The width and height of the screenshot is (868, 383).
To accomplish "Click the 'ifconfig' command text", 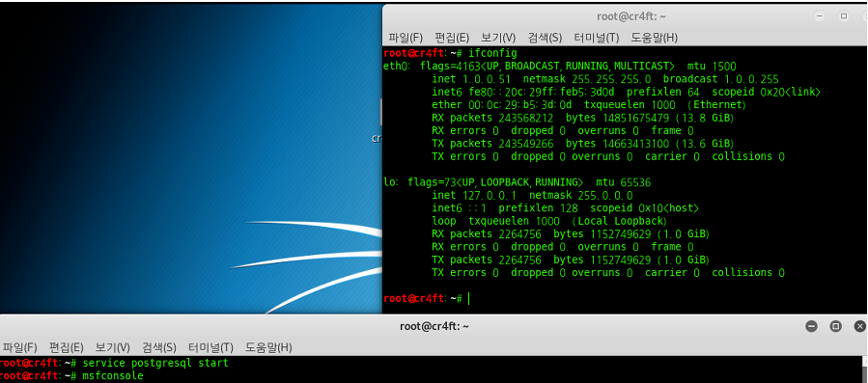I will [492, 54].
